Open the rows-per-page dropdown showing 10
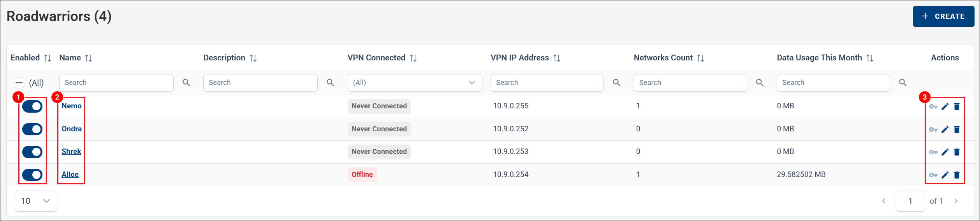Screen dimensions: 980x221 (36, 201)
